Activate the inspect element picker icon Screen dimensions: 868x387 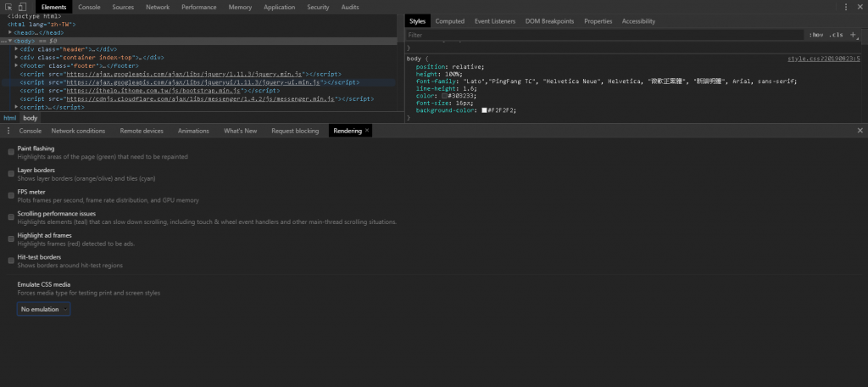(x=9, y=7)
